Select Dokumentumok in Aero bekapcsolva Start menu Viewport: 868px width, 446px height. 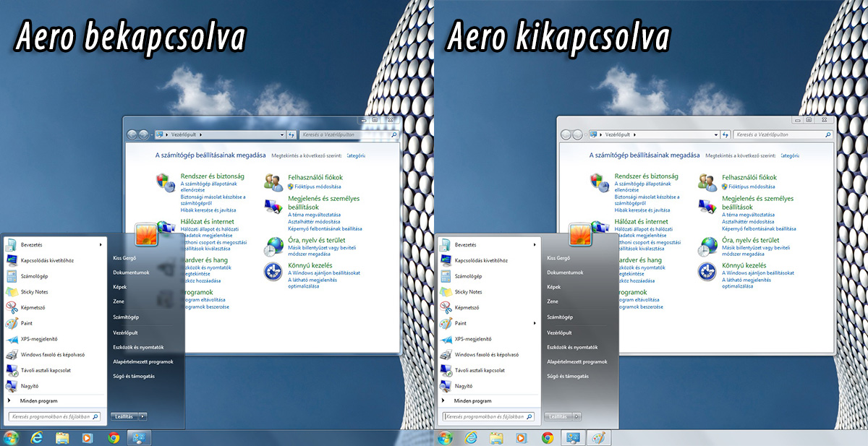[x=131, y=273]
